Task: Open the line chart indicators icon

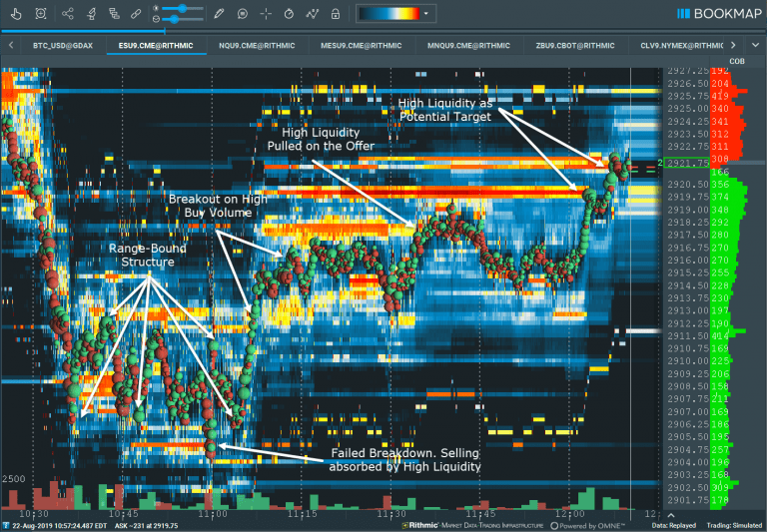Action: (x=312, y=14)
